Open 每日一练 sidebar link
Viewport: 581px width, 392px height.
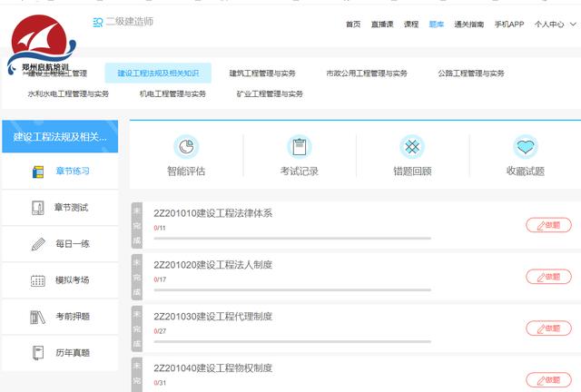click(73, 244)
